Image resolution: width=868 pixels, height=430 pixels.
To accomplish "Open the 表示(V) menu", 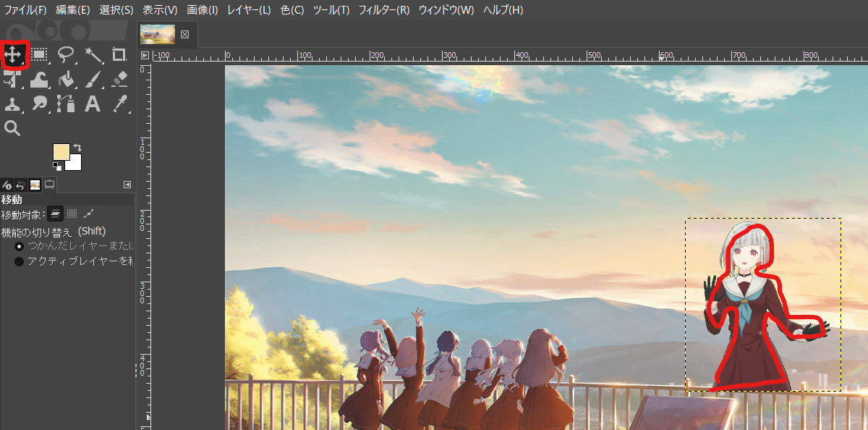I will pos(160,10).
